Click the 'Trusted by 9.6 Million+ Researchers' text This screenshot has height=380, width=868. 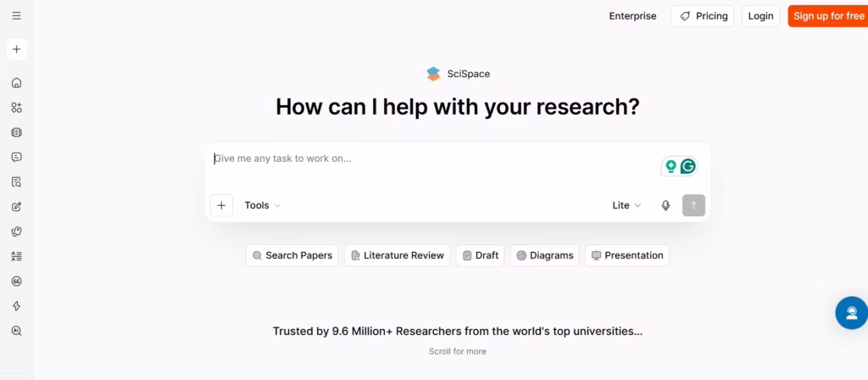tap(457, 332)
